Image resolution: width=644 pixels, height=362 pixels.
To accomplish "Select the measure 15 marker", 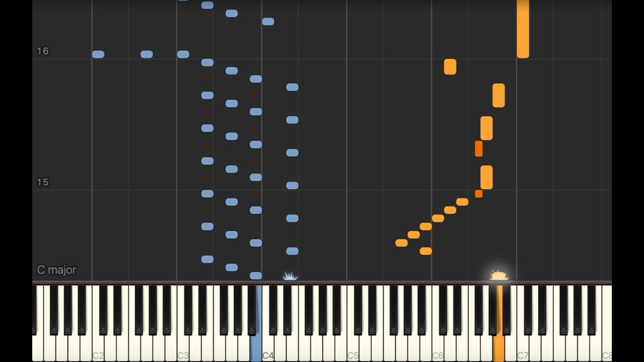I will (43, 182).
